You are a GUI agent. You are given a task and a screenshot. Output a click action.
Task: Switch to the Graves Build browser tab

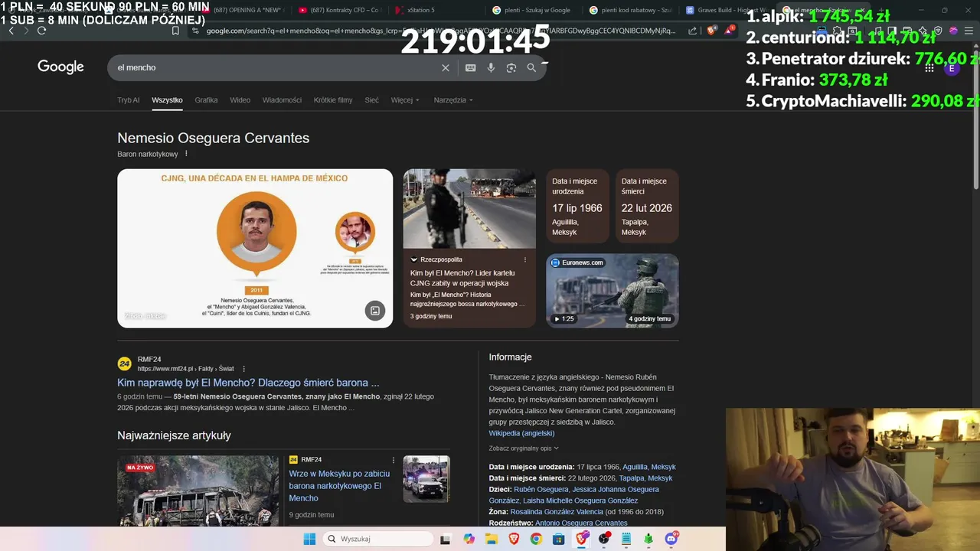(727, 10)
